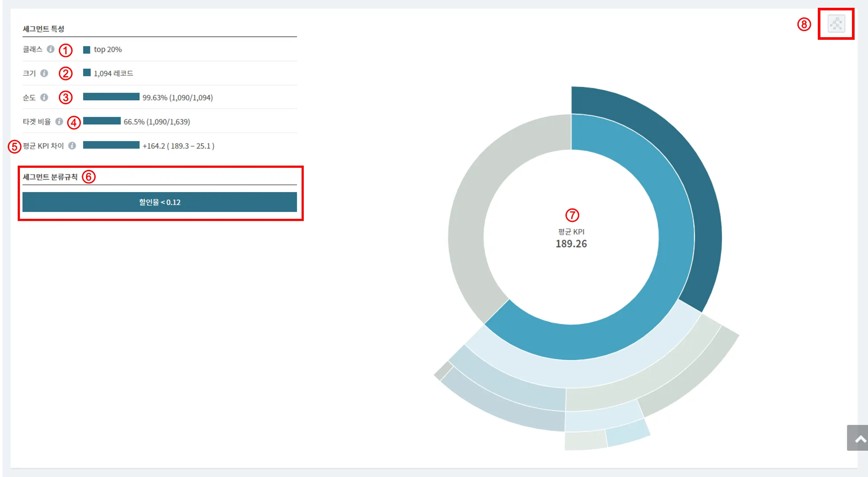Click the 순도 99.63% progress bar
The height and width of the screenshot is (477, 868).
tap(111, 97)
